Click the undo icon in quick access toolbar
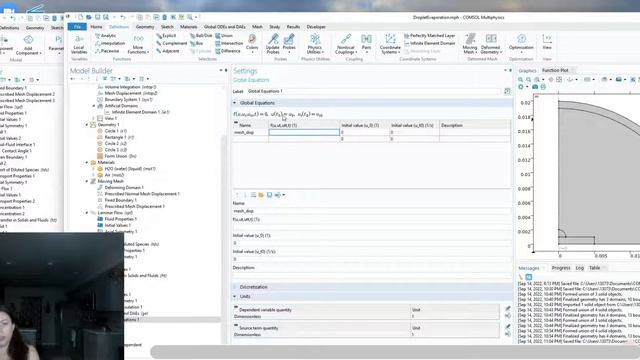This screenshot has width=640, height=360. (x=122, y=17)
